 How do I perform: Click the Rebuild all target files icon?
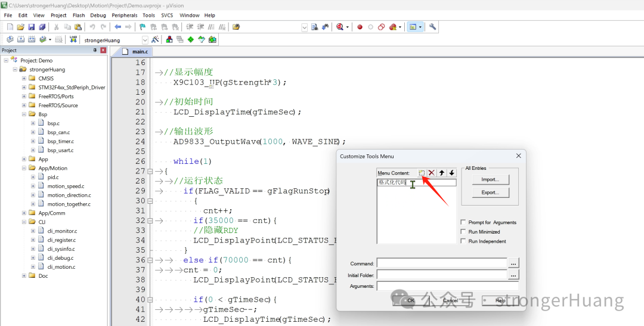pos(31,39)
